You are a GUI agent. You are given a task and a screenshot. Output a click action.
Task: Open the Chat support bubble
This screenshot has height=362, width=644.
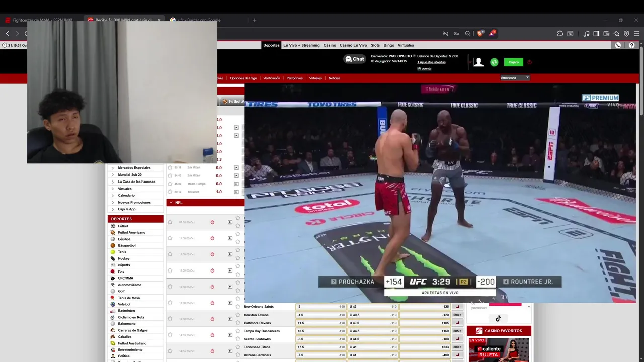coord(354,59)
